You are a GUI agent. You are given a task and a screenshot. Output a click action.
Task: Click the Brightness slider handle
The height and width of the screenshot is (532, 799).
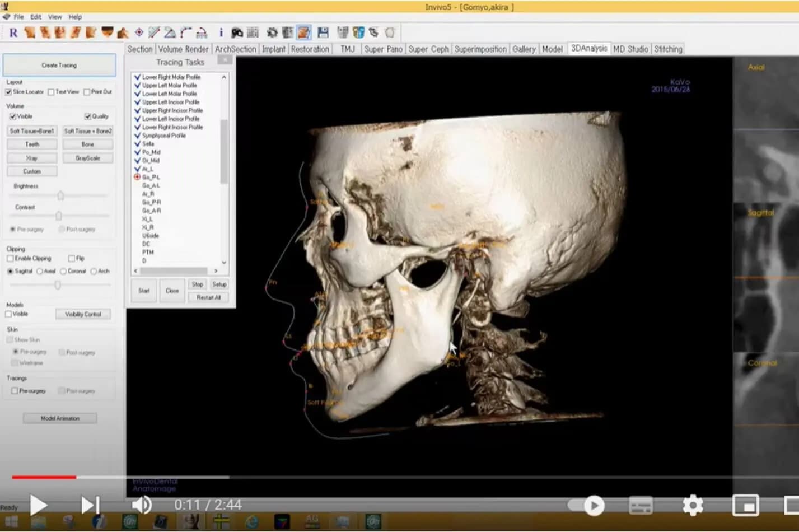(60, 195)
